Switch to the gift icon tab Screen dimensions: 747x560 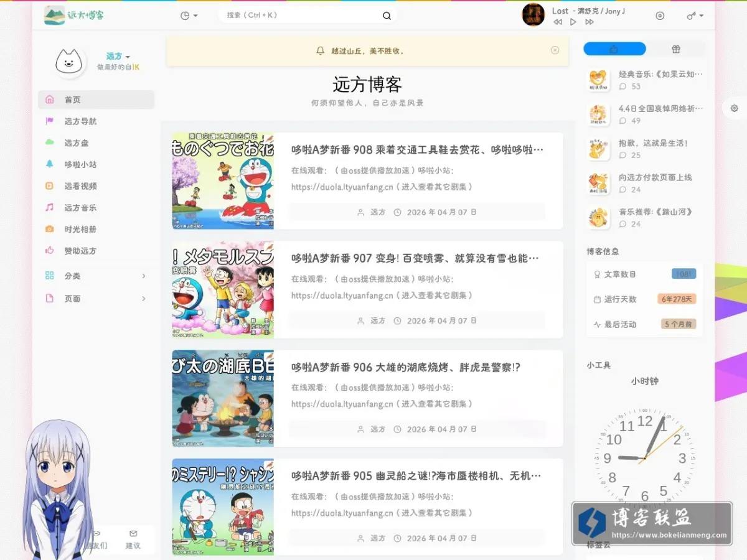(676, 49)
